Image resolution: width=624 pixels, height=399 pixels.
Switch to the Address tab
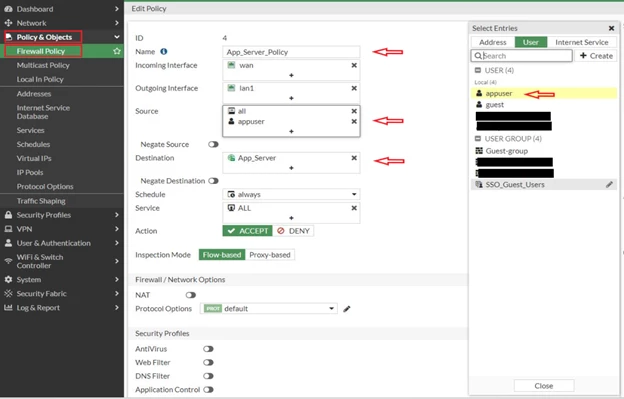493,42
